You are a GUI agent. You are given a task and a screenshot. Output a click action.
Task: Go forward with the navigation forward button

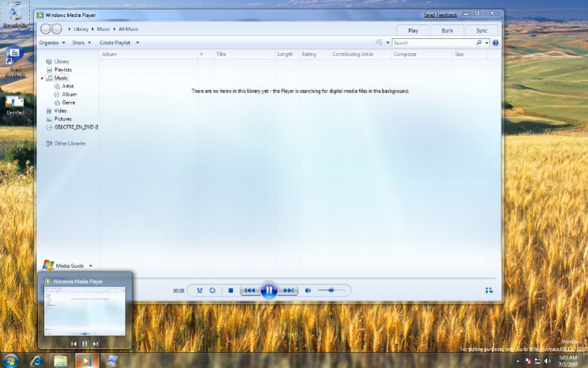[56, 29]
